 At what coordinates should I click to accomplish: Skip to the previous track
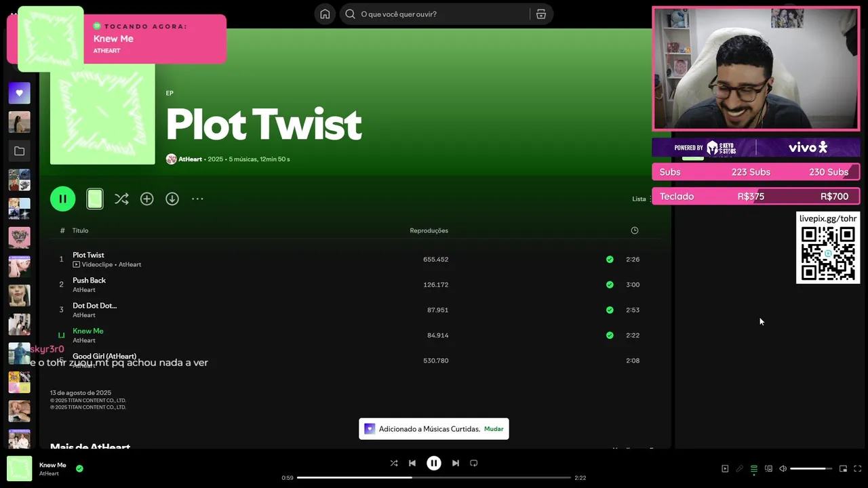click(x=412, y=464)
